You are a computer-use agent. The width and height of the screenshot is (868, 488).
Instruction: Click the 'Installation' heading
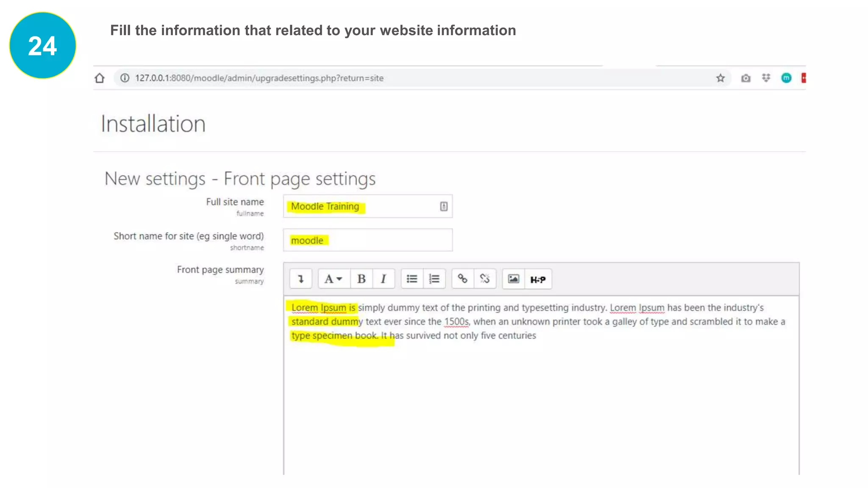tap(153, 124)
